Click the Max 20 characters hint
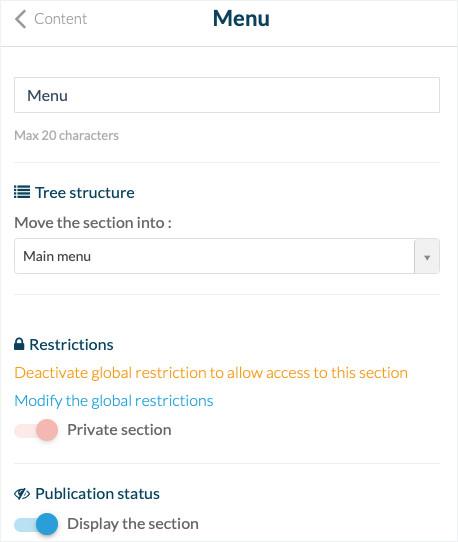The width and height of the screenshot is (458, 542). [66, 136]
